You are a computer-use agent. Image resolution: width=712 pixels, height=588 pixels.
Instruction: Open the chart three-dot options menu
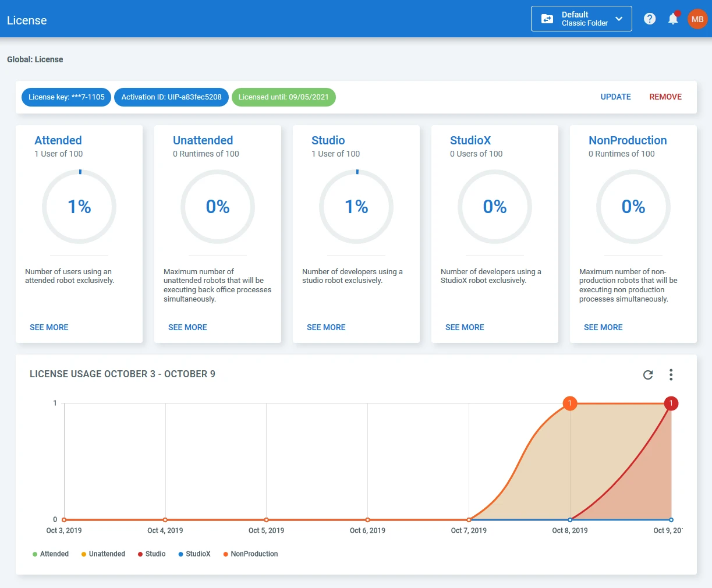pyautogui.click(x=671, y=374)
